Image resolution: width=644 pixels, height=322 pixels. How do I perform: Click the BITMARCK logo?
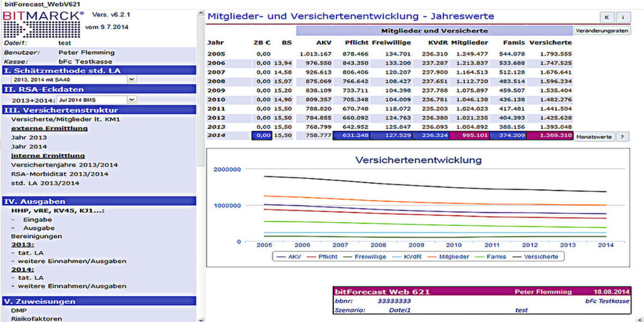point(44,25)
